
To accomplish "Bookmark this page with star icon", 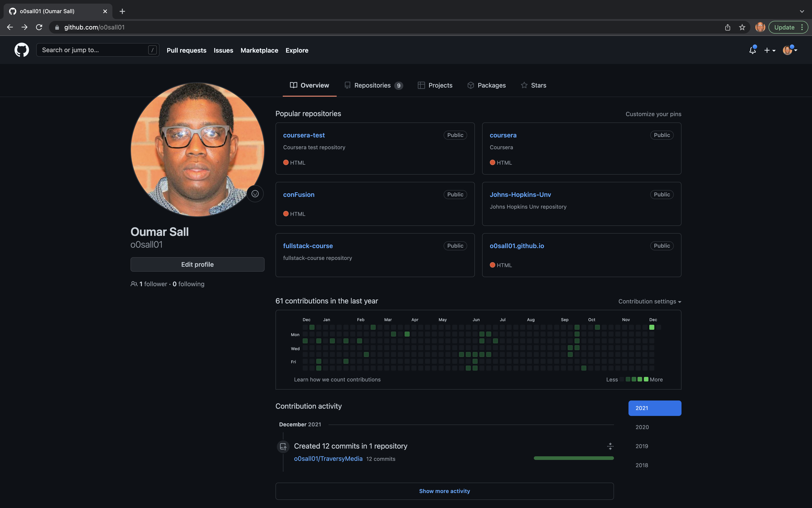I will (x=742, y=27).
